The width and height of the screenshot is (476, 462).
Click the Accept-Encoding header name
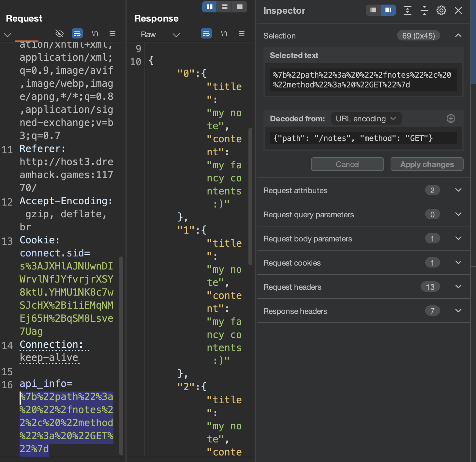click(66, 201)
